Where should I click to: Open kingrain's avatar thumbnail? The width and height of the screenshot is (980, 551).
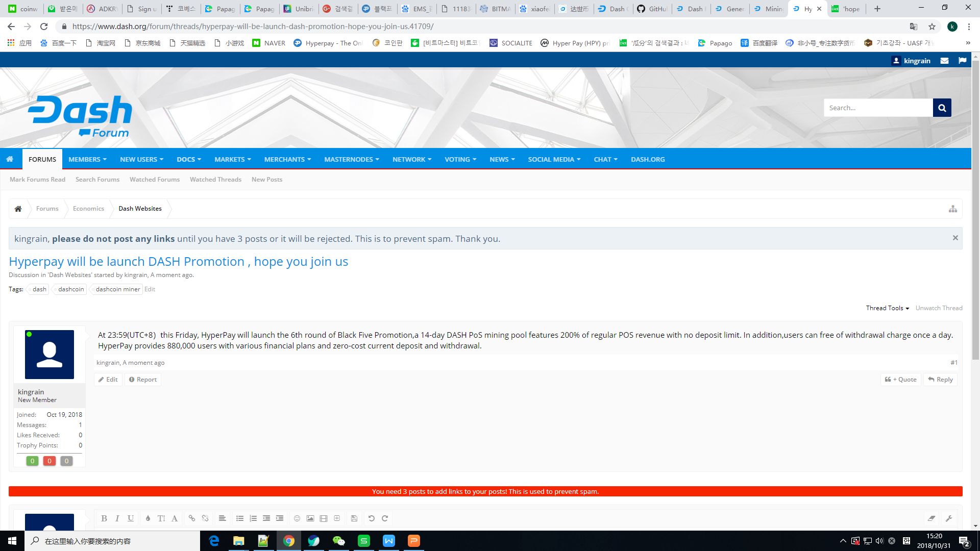tap(50, 355)
